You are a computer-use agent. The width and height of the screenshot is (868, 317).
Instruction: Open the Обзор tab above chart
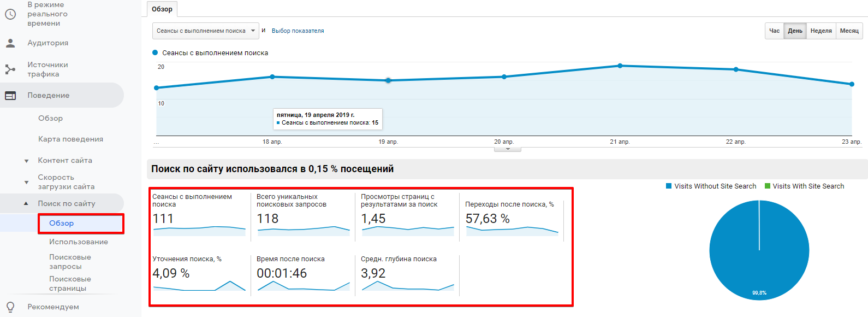pos(162,9)
